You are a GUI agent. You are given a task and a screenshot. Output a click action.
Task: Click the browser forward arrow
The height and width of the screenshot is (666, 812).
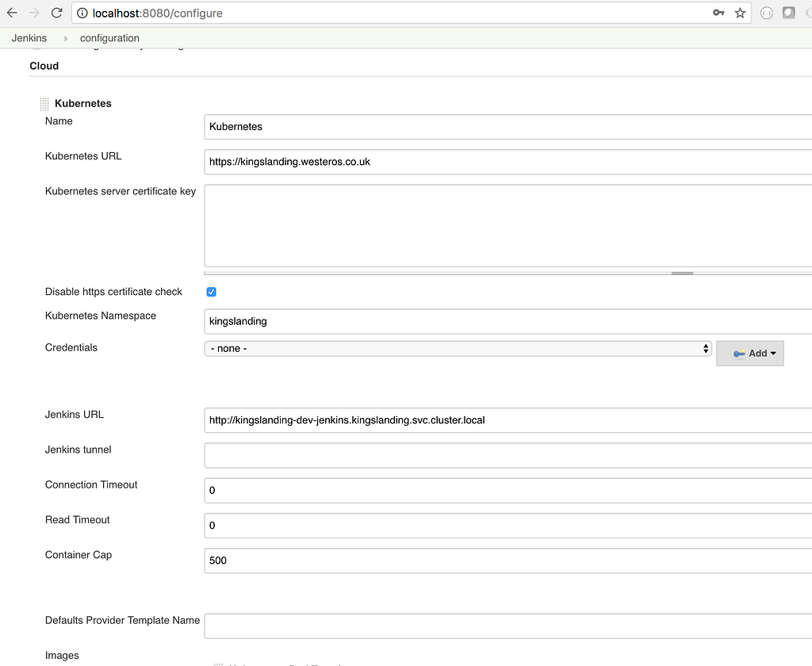point(34,13)
